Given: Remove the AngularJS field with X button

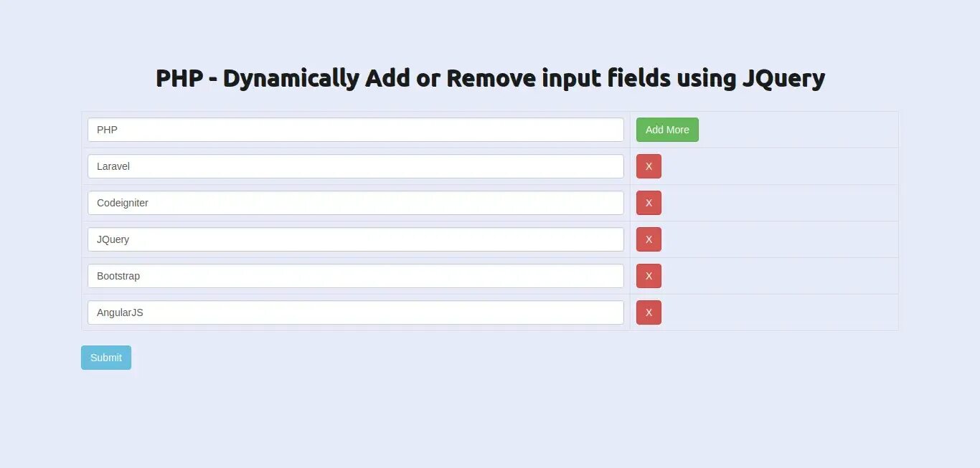Looking at the screenshot, I should pos(649,312).
